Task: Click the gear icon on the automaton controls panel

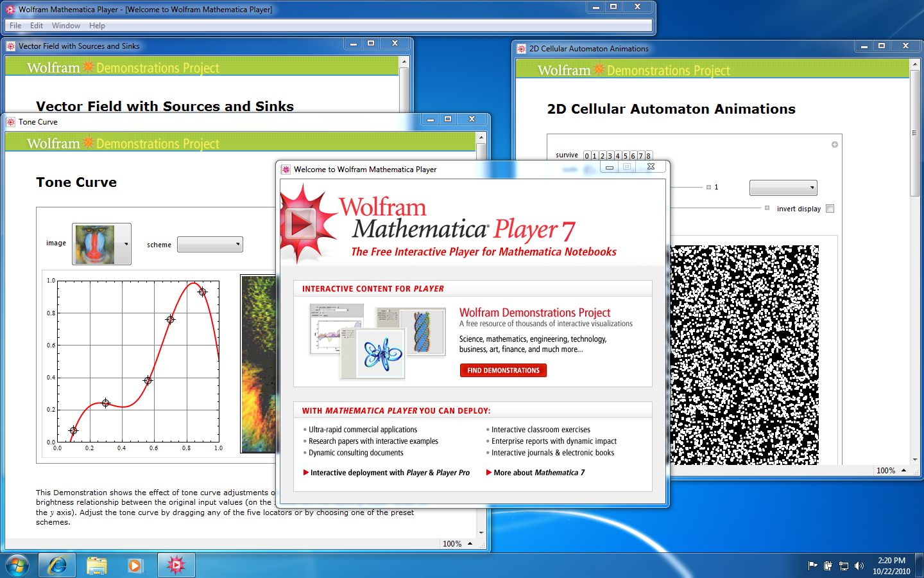Action: pyautogui.click(x=834, y=144)
